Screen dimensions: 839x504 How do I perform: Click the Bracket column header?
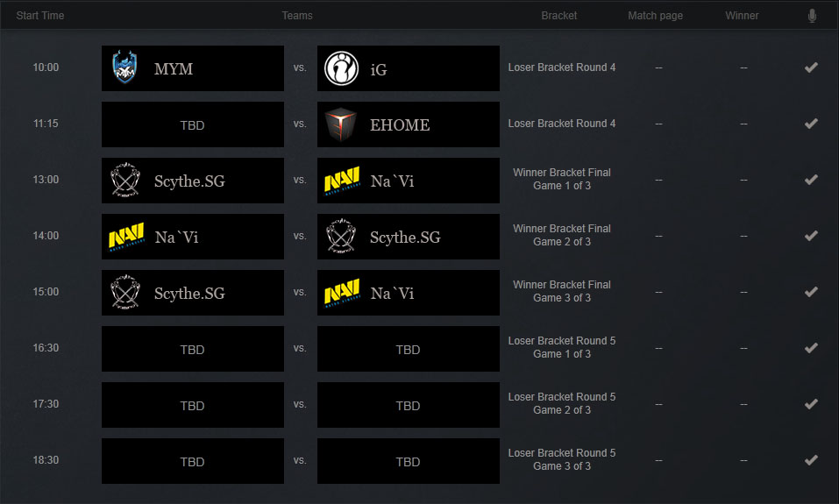pyautogui.click(x=559, y=16)
